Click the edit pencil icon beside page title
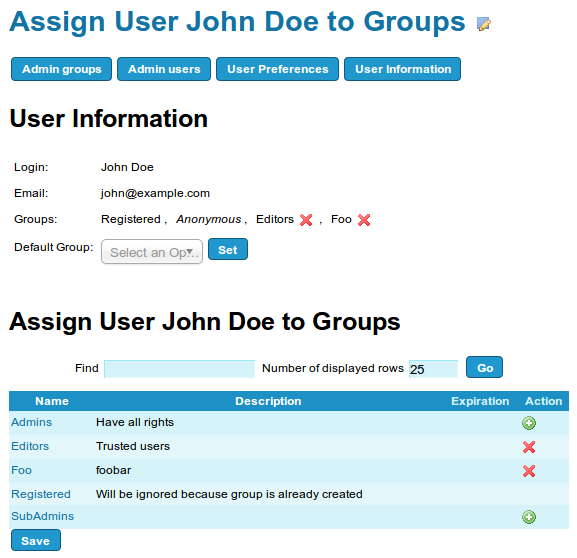This screenshot has width=577, height=558. (484, 24)
